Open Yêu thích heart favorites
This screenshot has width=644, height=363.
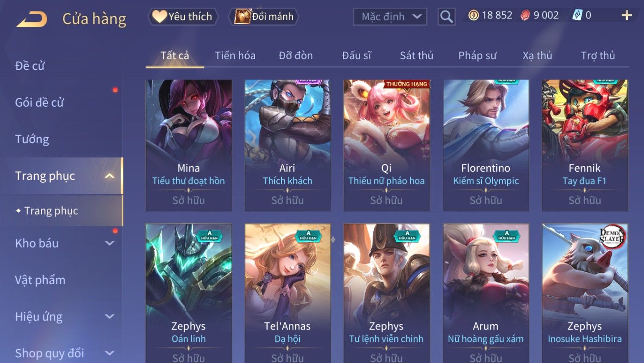click(x=183, y=17)
